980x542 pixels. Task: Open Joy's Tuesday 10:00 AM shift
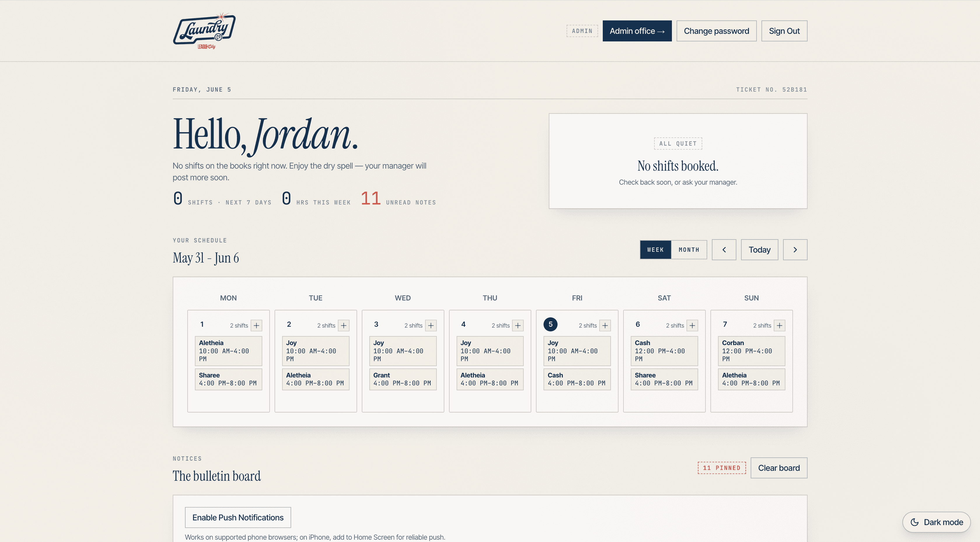point(315,351)
